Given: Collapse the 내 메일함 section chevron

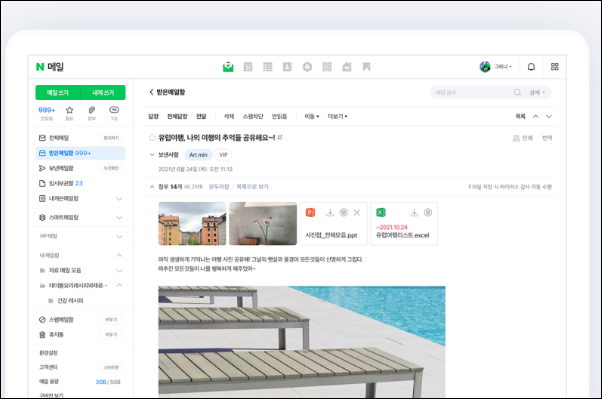Looking at the screenshot, I should click(x=119, y=255).
